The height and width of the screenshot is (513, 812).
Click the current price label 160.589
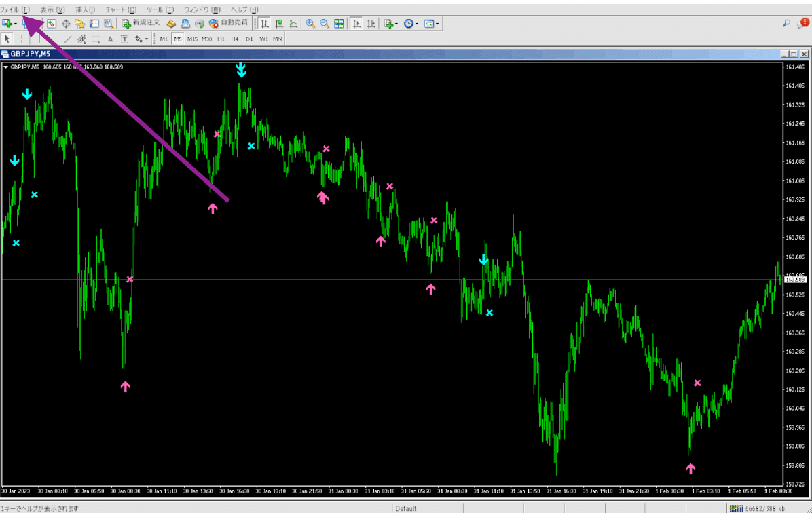point(796,280)
